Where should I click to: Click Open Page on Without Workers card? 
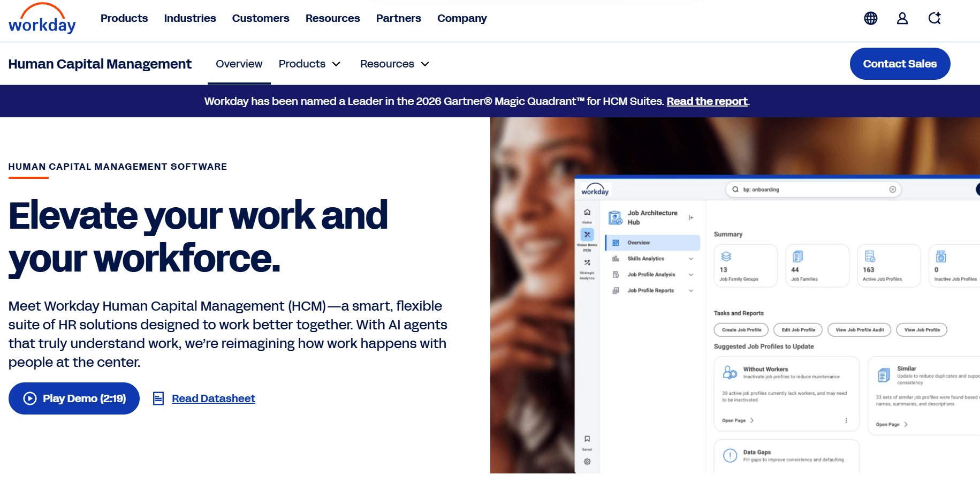(x=738, y=420)
